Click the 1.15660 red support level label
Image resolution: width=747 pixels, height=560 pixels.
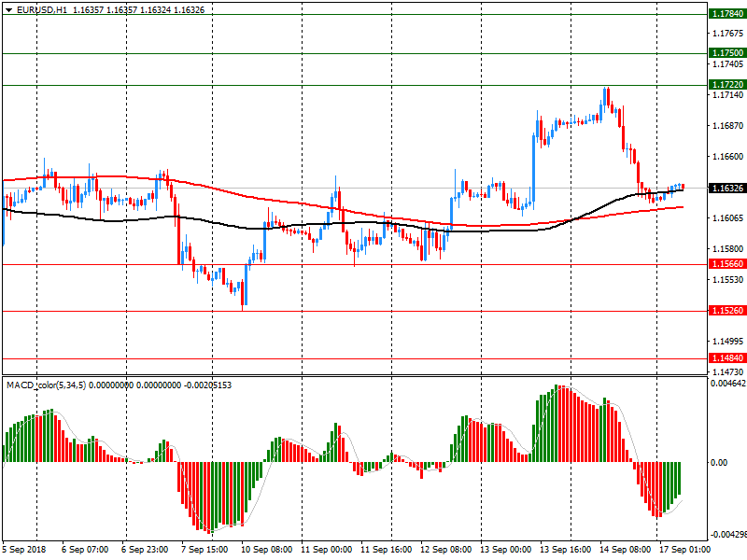pyautogui.click(x=727, y=264)
